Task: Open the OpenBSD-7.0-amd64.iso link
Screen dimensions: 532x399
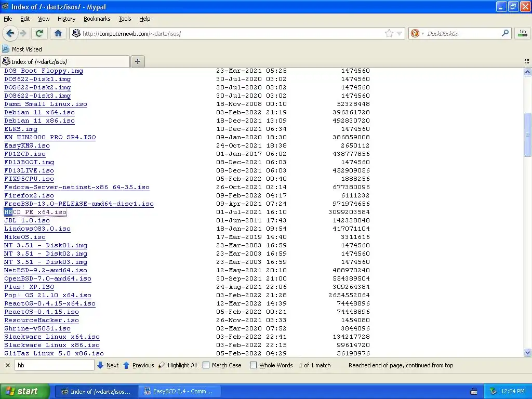Action: pos(48,278)
